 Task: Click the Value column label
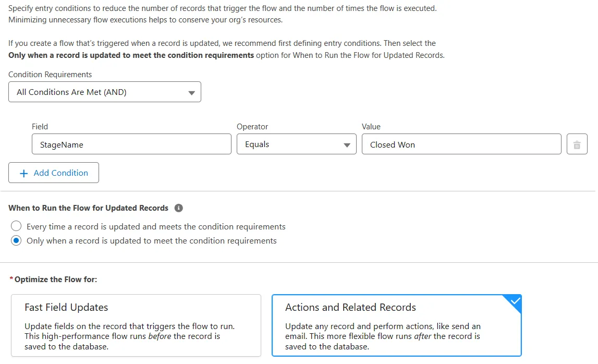point(371,127)
